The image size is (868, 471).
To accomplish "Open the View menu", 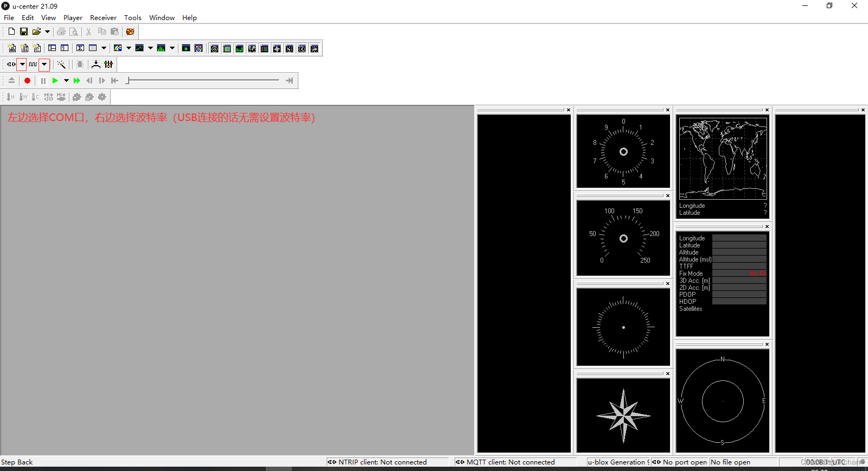I will (49, 18).
